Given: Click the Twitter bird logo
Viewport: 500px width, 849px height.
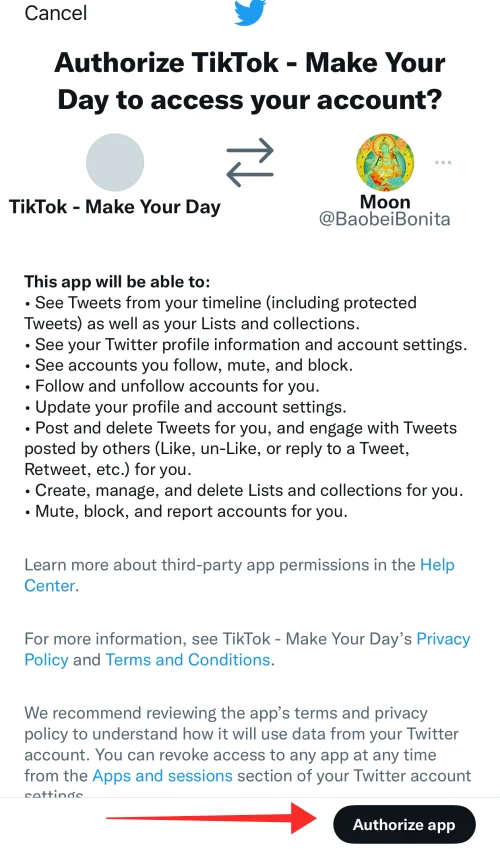Looking at the screenshot, I should 250,12.
